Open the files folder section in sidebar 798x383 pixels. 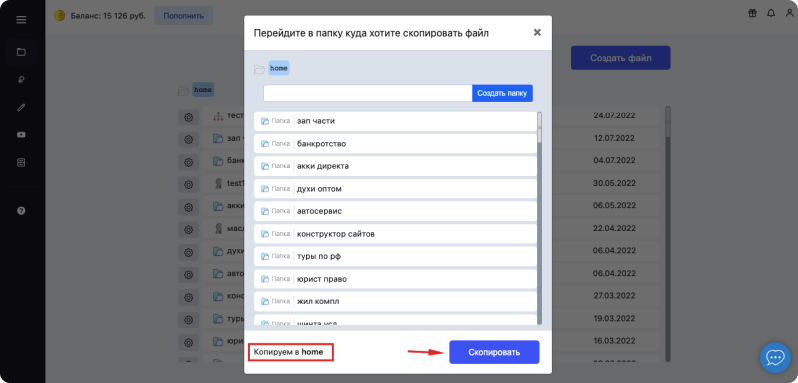(x=21, y=52)
